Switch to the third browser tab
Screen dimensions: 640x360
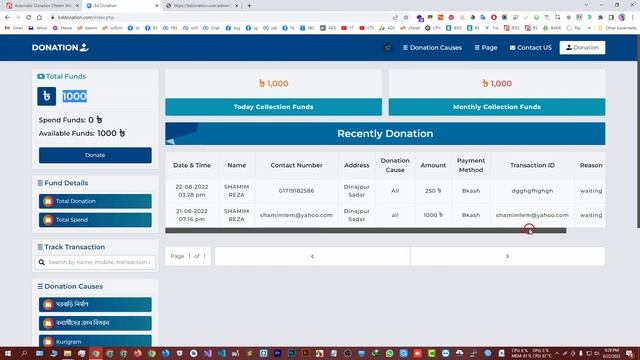pyautogui.click(x=202, y=6)
